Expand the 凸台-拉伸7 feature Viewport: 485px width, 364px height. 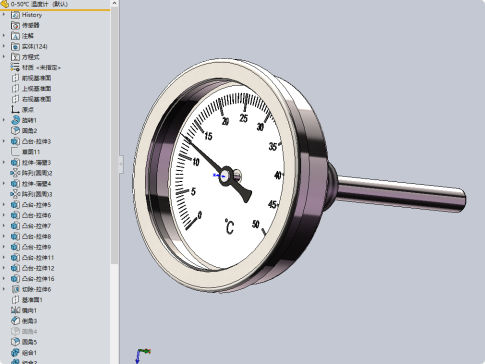click(4, 226)
